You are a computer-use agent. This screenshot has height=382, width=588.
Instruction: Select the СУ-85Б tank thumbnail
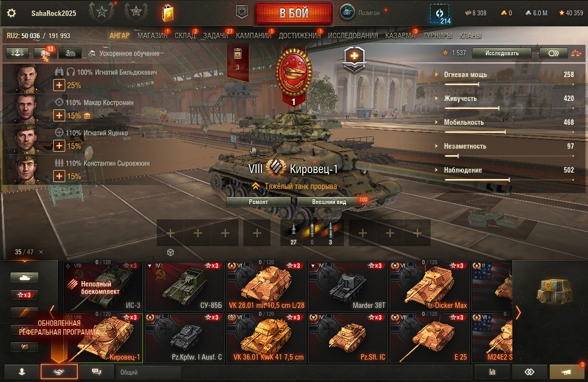point(185,286)
